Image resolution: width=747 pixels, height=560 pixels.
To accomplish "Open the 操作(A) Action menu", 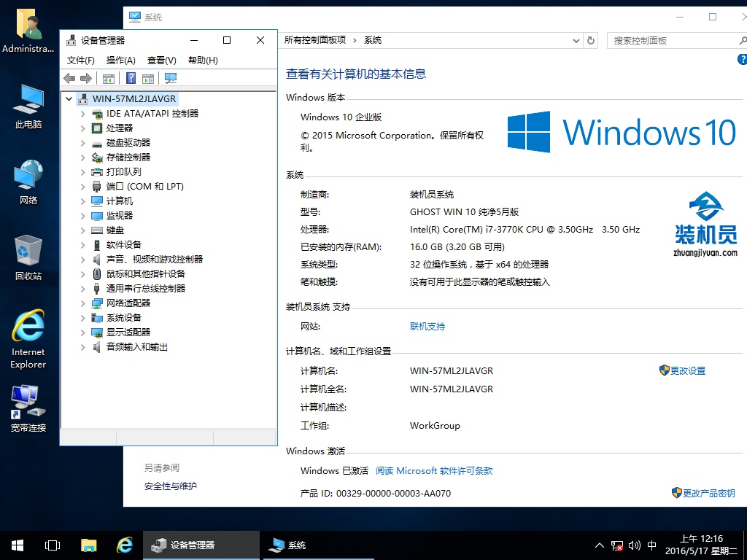I will [x=120, y=61].
